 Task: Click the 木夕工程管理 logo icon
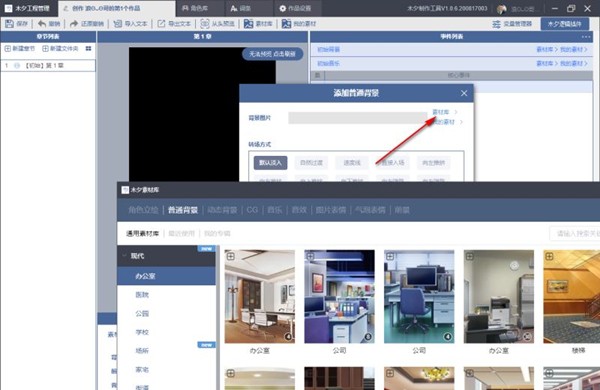click(x=8, y=8)
